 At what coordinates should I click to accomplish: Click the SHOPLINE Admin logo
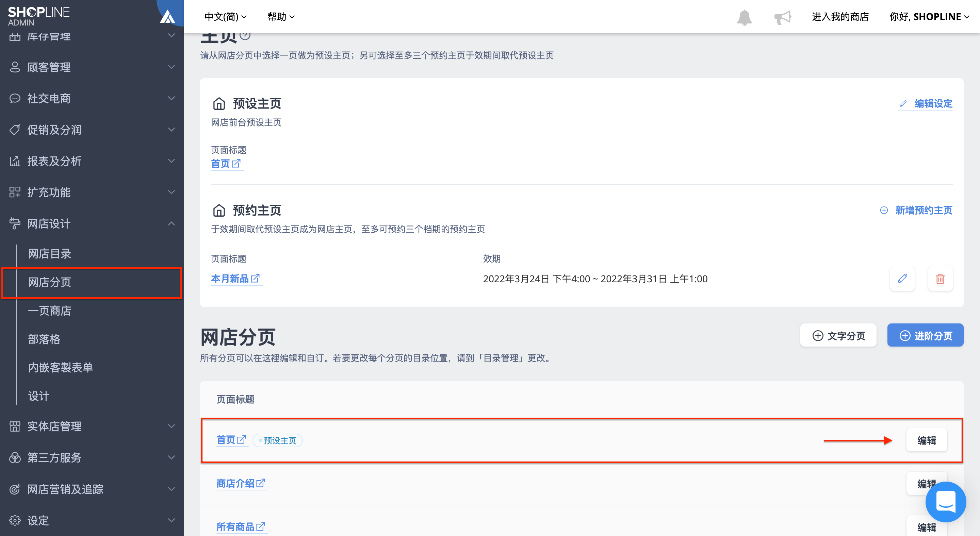[x=39, y=16]
